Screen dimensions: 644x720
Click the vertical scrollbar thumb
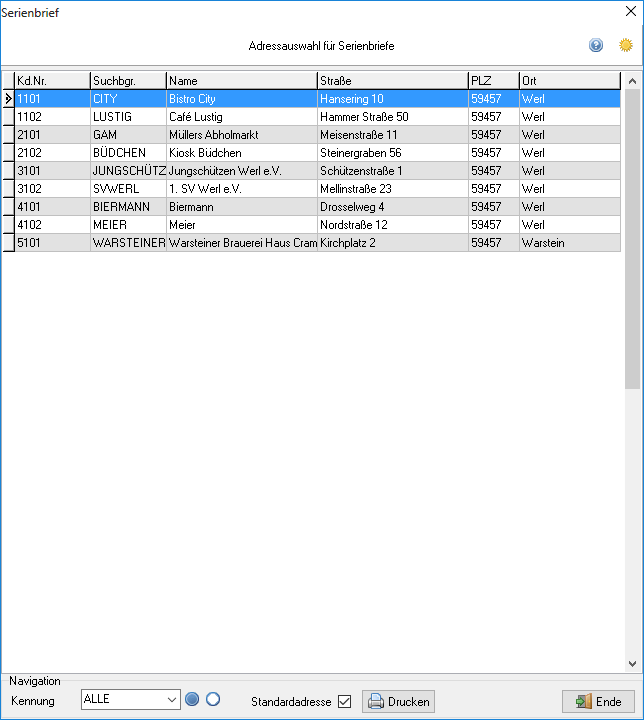coord(633,239)
